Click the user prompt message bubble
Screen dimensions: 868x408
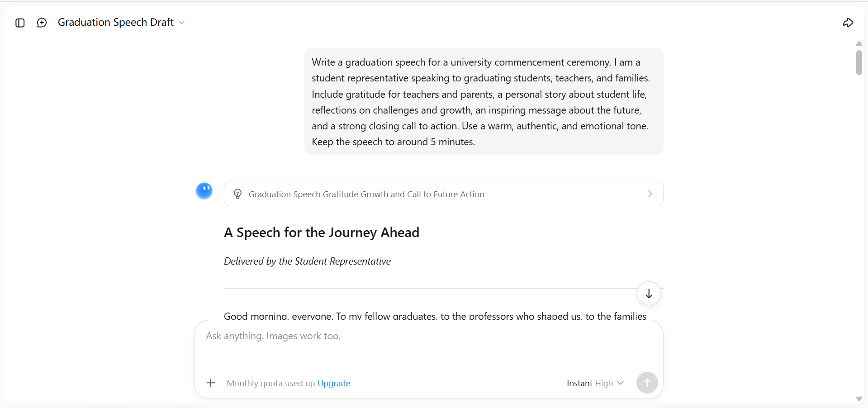[484, 102]
